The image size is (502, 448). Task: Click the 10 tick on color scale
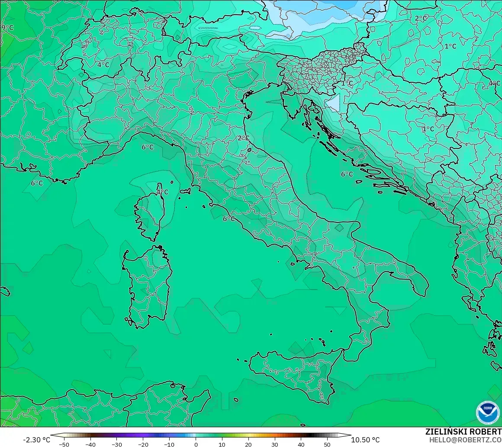click(222, 445)
